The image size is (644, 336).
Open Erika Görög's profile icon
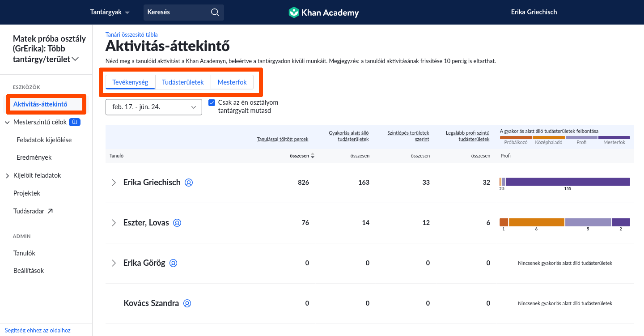(x=174, y=263)
